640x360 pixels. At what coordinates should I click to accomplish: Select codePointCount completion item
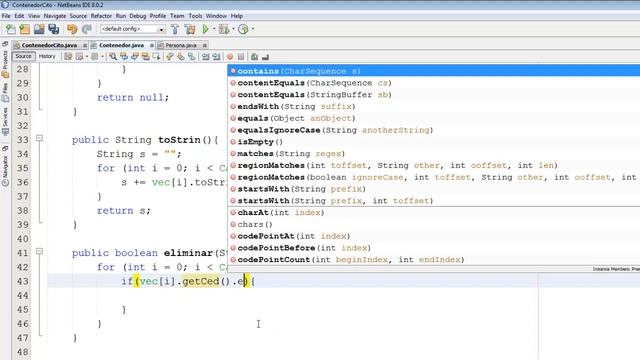click(x=433, y=260)
